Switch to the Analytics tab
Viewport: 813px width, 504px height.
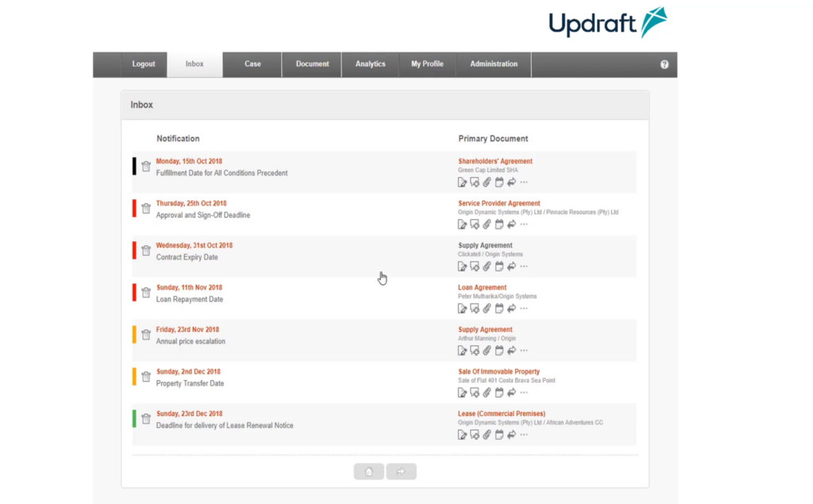point(370,64)
